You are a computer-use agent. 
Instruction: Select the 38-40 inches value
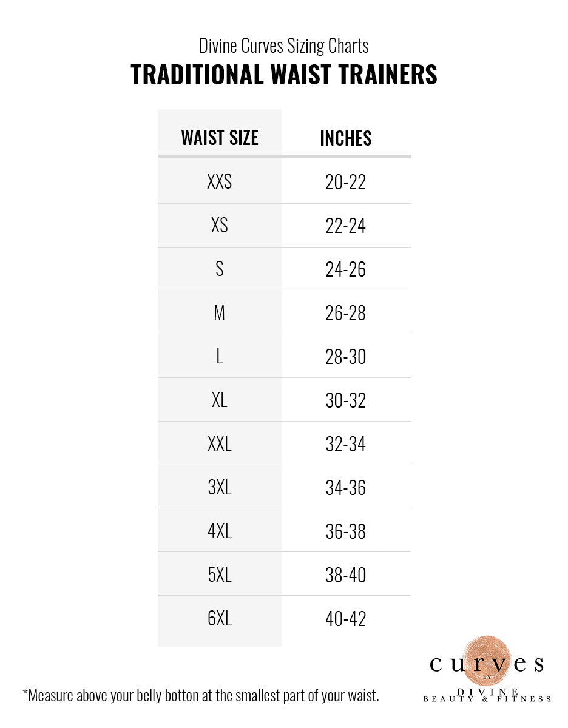[x=346, y=575]
